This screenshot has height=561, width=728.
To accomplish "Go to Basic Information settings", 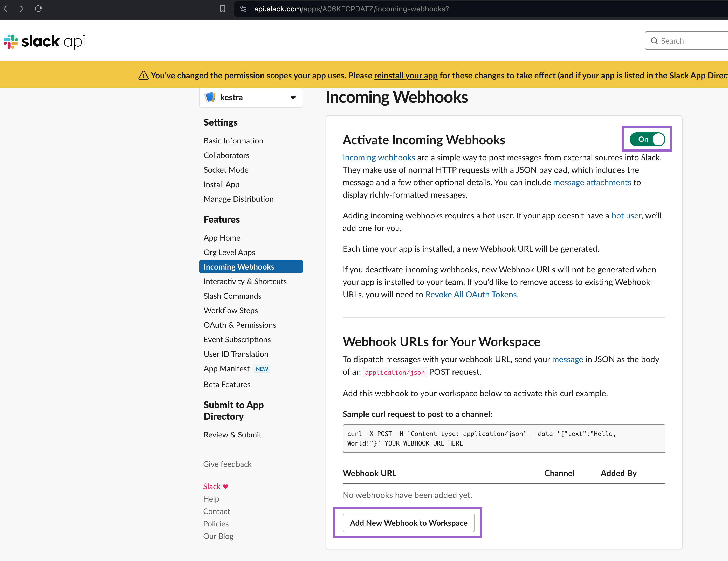I will (233, 141).
